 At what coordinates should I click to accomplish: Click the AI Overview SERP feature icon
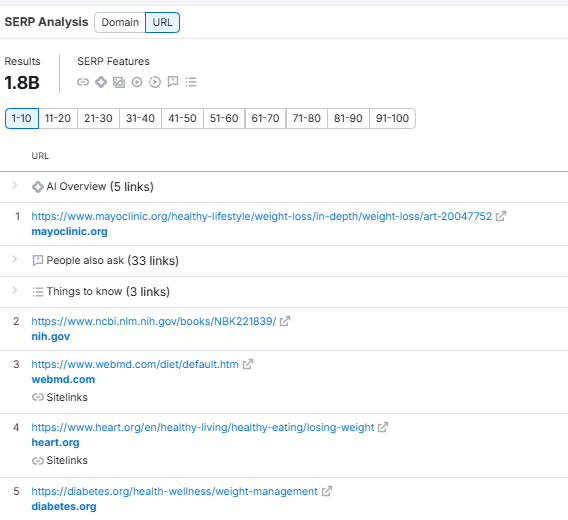[x=101, y=82]
